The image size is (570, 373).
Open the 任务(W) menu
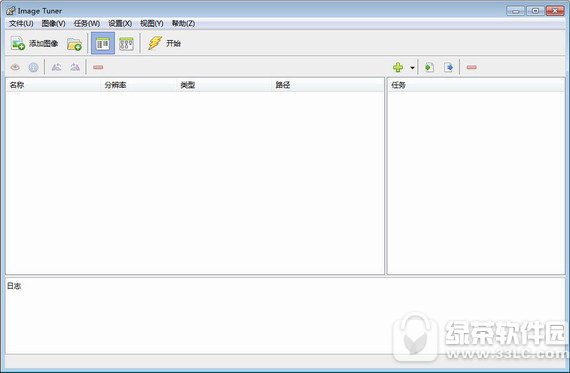[87, 24]
